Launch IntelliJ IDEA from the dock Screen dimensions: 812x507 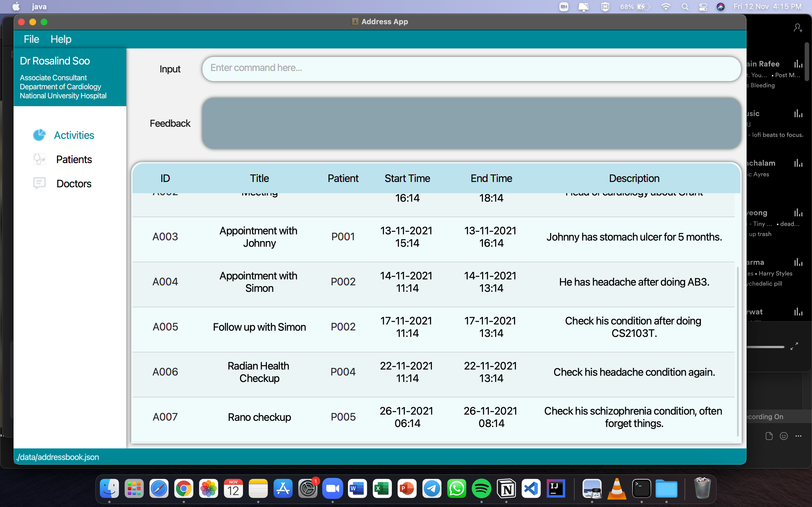point(555,489)
